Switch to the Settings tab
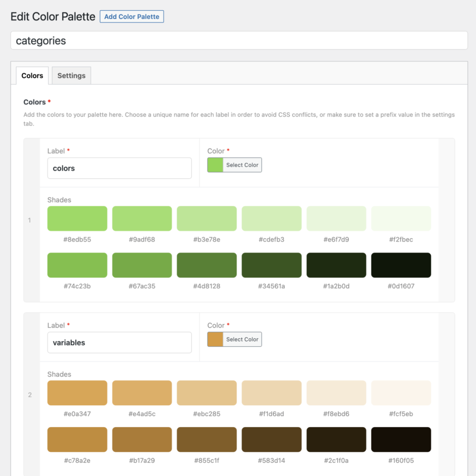Screen dimensions: 476x476 71,76
